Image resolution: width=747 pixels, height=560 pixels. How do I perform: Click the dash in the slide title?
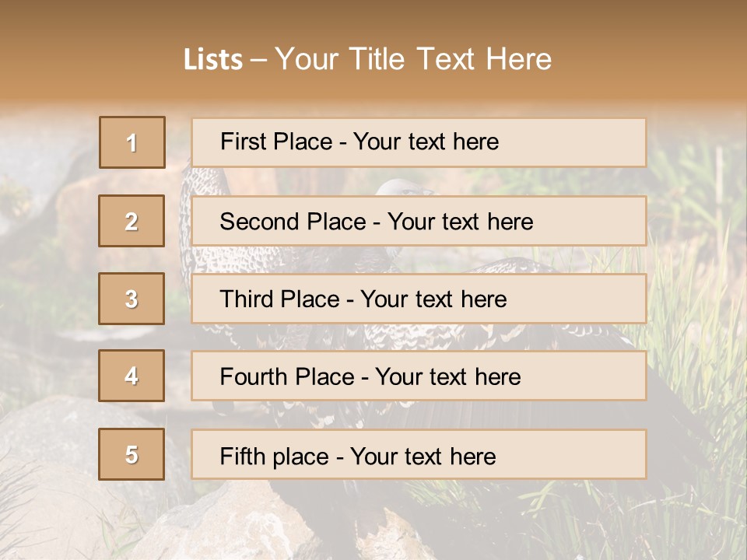[258, 60]
